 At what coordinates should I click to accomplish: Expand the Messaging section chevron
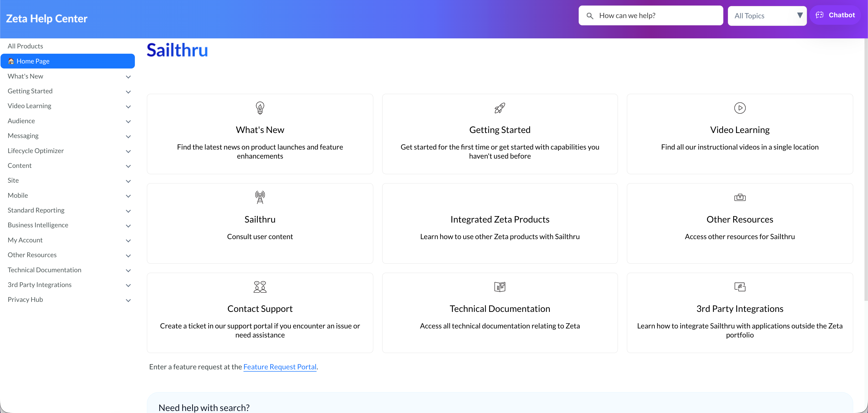click(128, 136)
